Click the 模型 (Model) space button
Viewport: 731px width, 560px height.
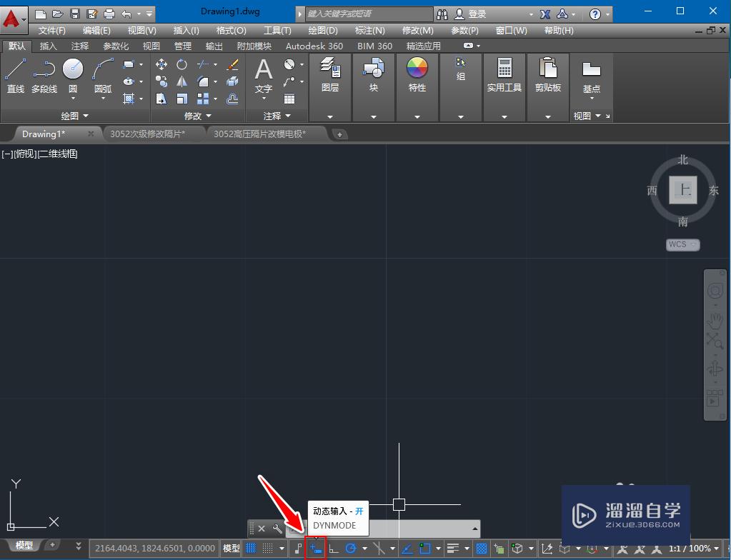pos(230,548)
